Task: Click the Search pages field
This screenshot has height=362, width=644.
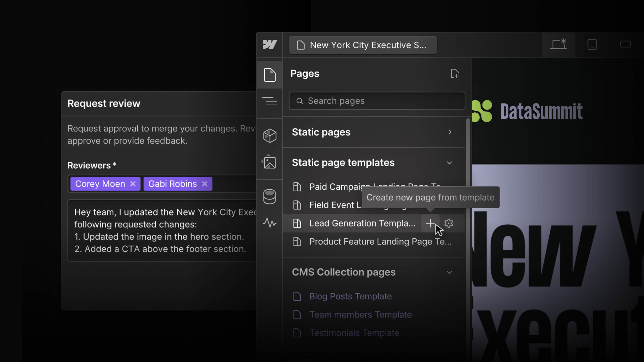Action: pos(377,101)
